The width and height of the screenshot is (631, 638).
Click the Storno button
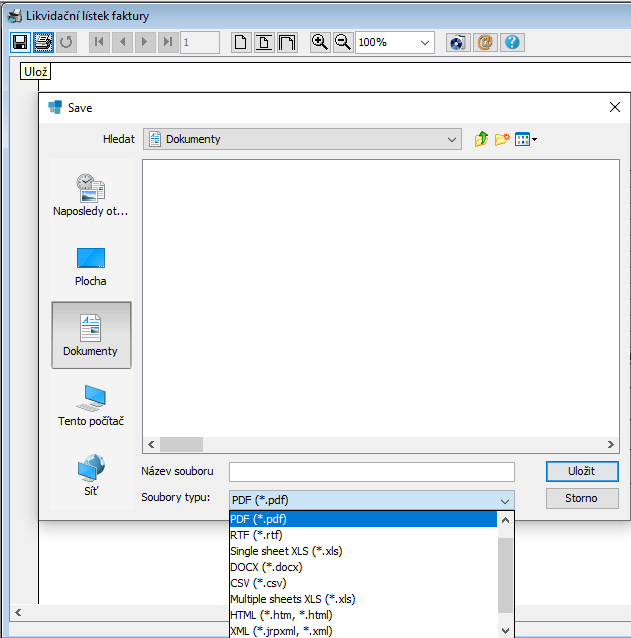[582, 498]
